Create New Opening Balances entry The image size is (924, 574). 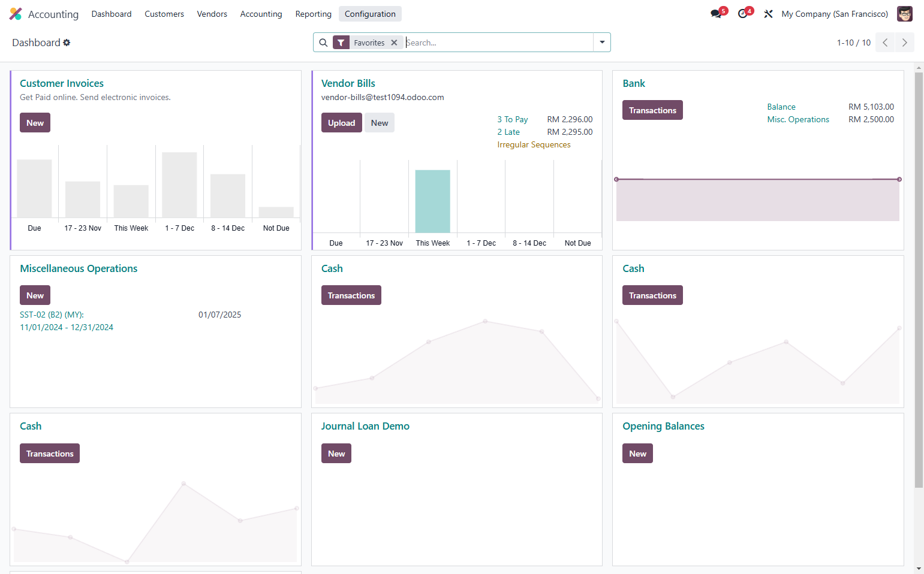pyautogui.click(x=637, y=454)
